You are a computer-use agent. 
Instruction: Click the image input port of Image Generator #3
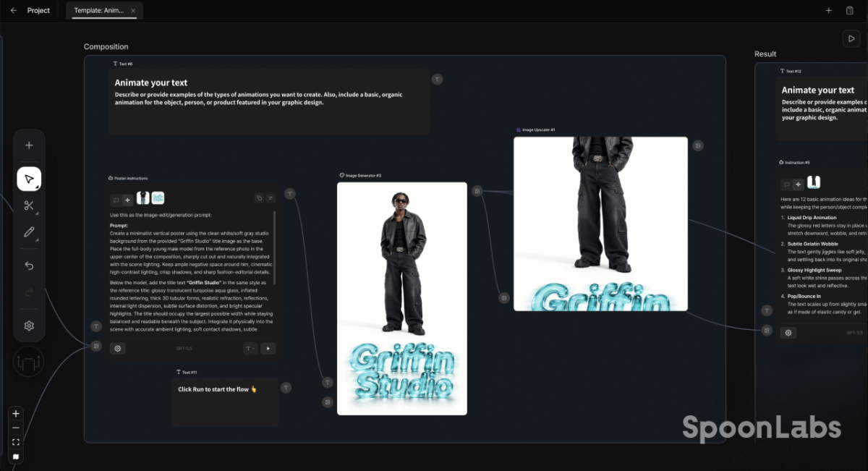(327, 402)
